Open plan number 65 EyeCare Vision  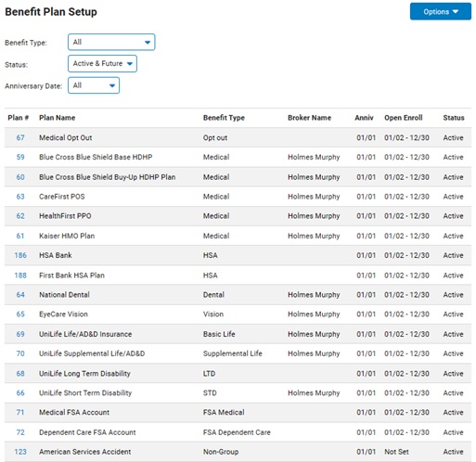click(20, 314)
